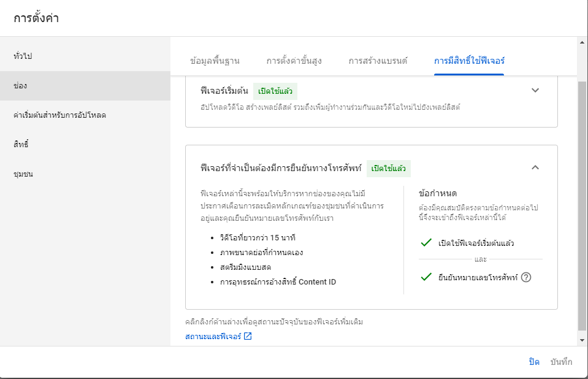Select the การมีสิทธิ์ใช้ฟีเจอร์ tab

(x=469, y=61)
